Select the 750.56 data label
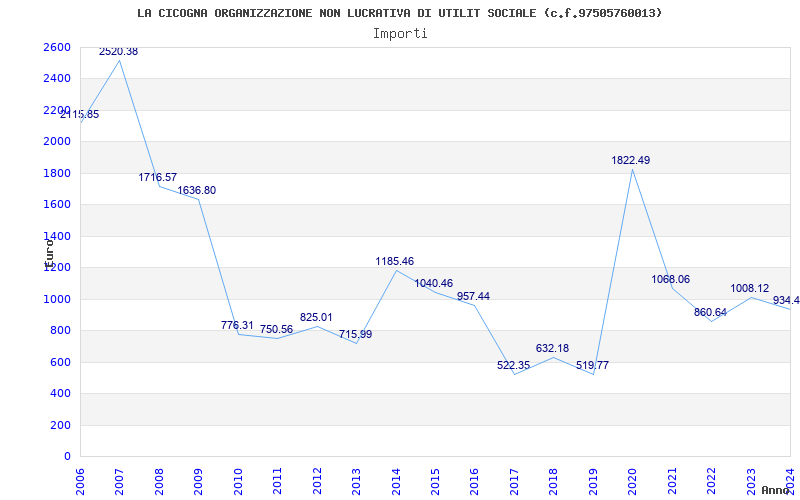The width and height of the screenshot is (800, 500). [x=277, y=330]
